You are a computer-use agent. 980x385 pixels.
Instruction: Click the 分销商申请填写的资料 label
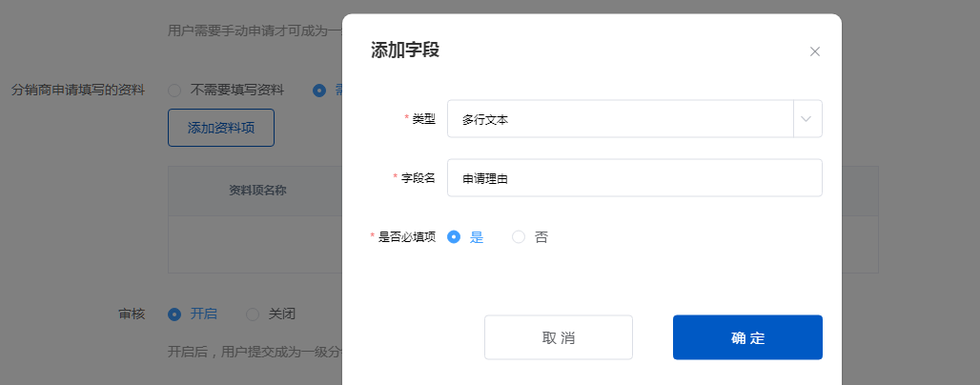coord(78,91)
